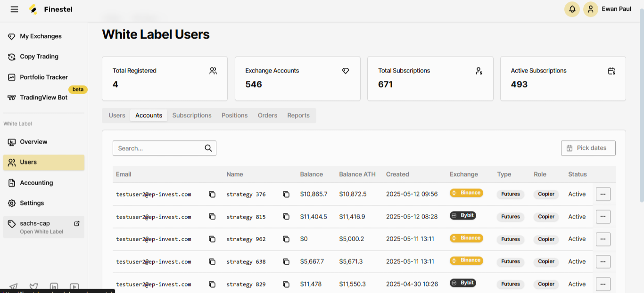
Task: Switch to the Subscriptions tab
Action: click(x=192, y=115)
